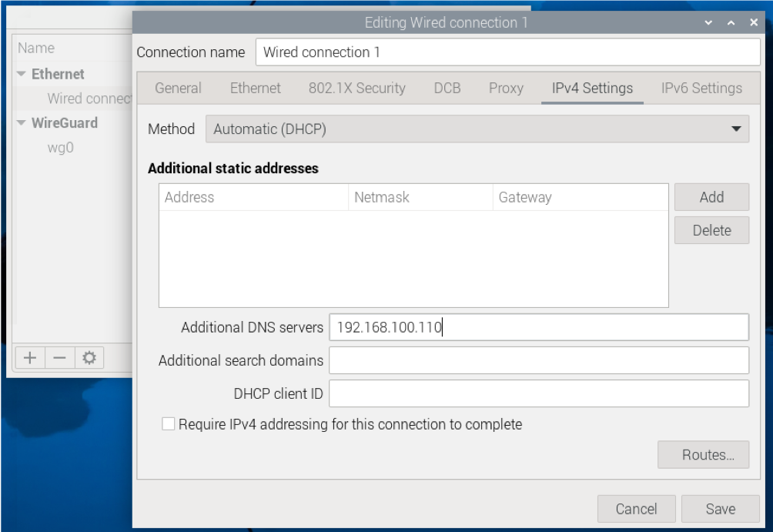
Task: Switch to the Ethernet tab
Action: [256, 88]
